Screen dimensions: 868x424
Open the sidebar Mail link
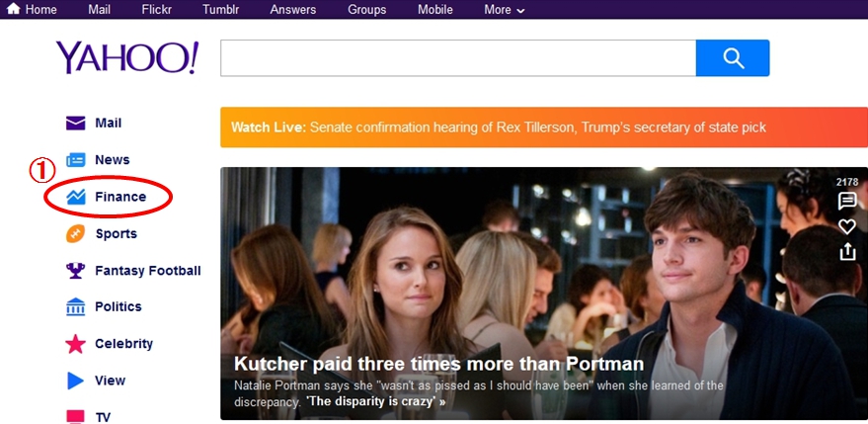[108, 123]
